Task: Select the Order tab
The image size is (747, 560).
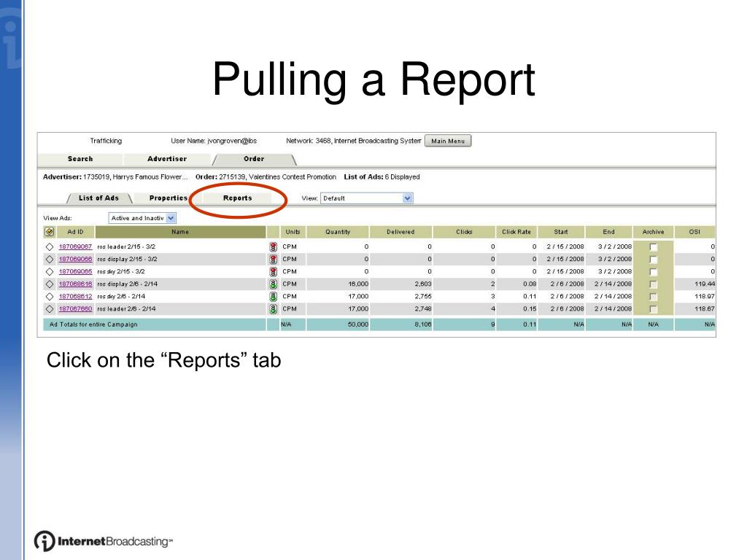Action: click(254, 159)
